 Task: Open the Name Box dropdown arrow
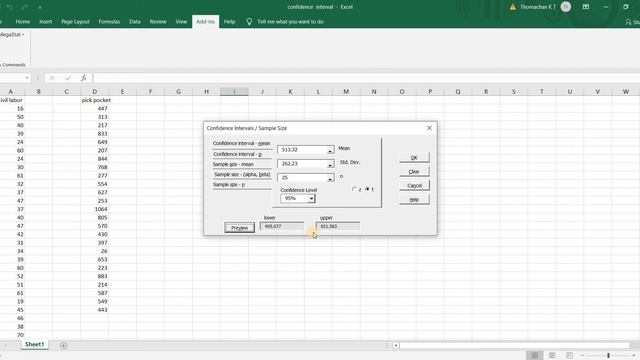[27, 78]
